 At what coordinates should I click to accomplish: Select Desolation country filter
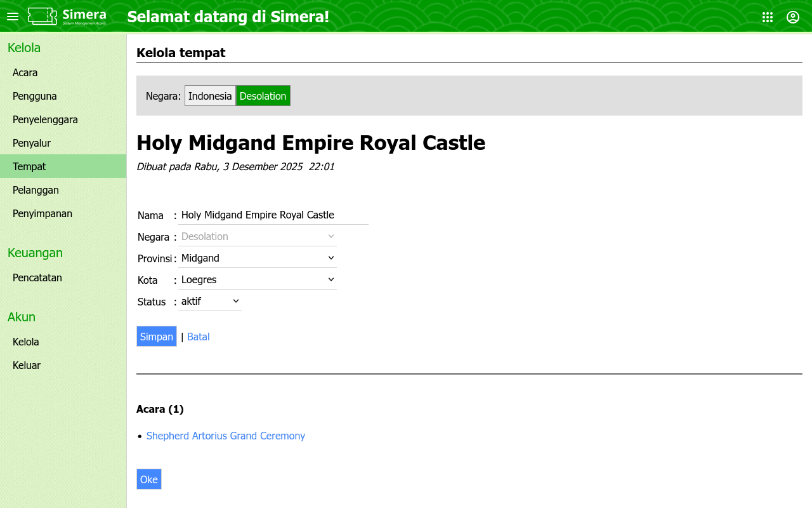263,96
